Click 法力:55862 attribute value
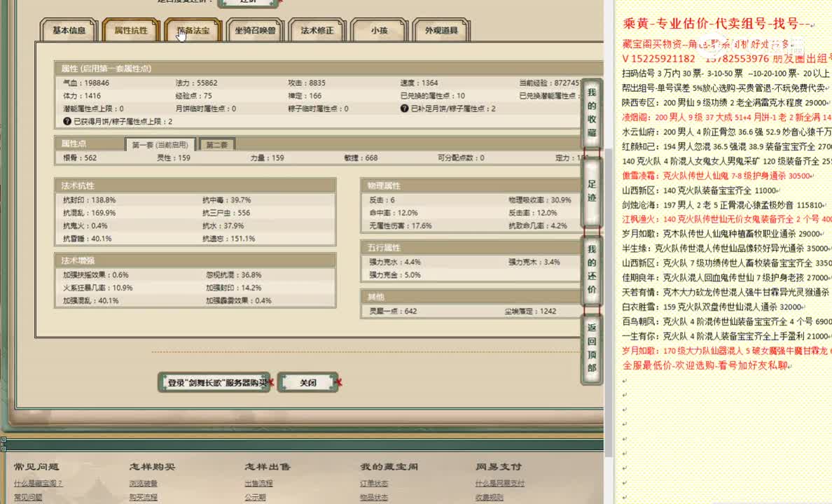Screen dimensions: 832x504 coord(196,83)
